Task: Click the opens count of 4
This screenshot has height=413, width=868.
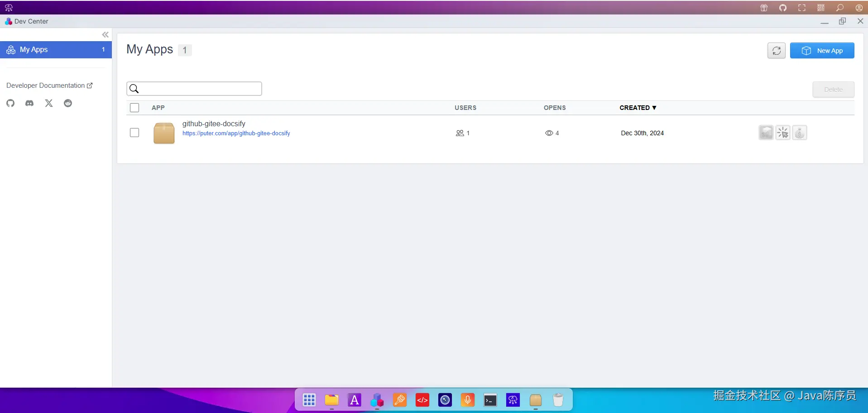Action: (x=552, y=133)
